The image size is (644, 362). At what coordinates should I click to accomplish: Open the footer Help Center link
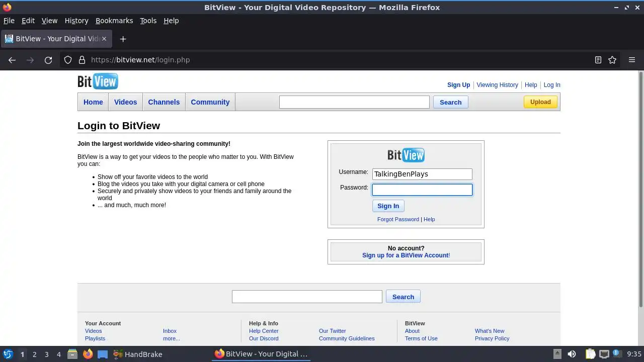click(x=264, y=331)
